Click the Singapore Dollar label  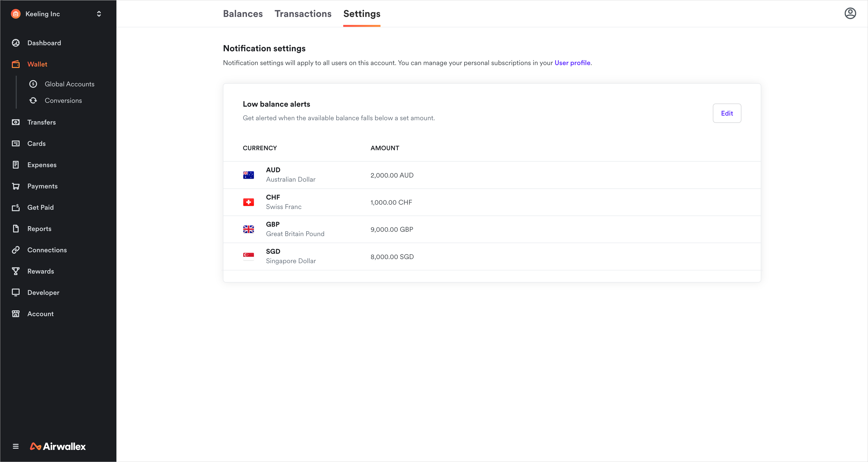(x=291, y=261)
